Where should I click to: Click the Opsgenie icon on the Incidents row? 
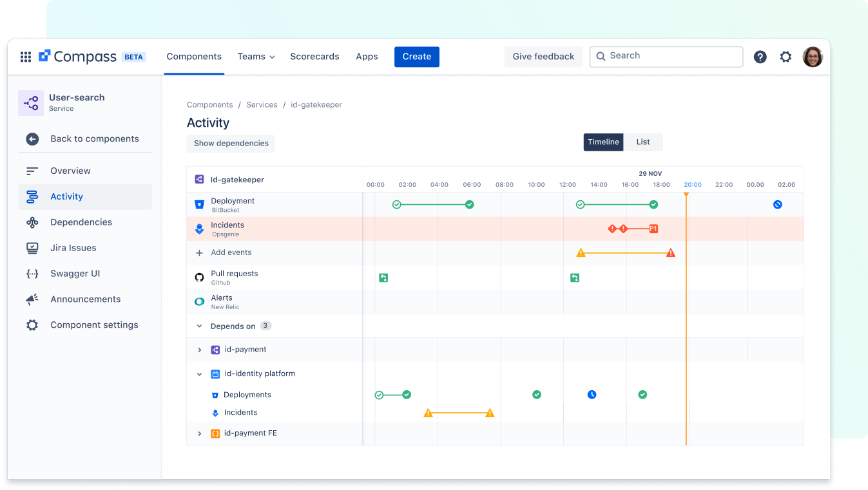tap(200, 229)
